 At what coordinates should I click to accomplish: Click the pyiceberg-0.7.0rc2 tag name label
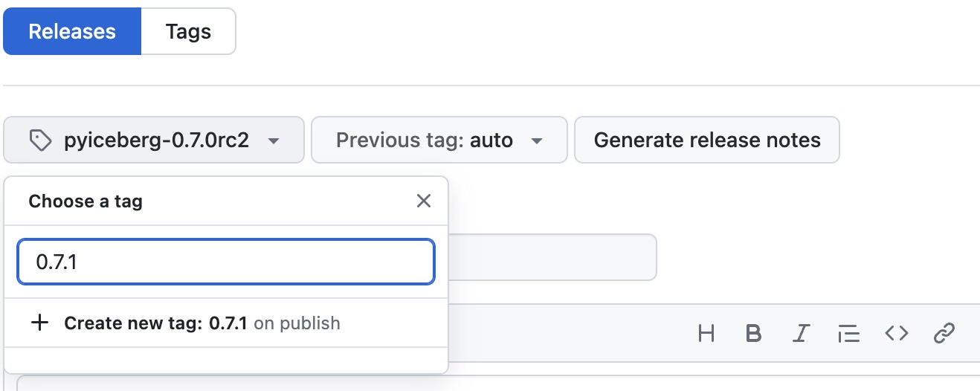156,140
